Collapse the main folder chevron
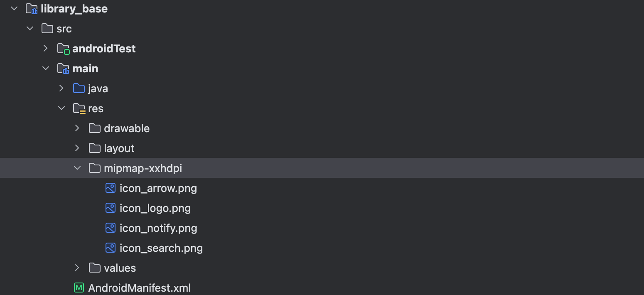The image size is (644, 295). 46,68
